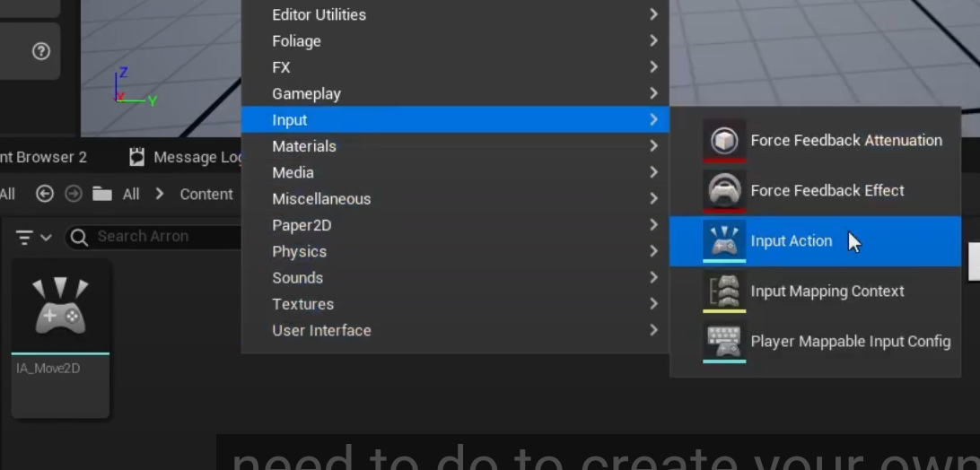980x470 pixels.
Task: Click the help question mark icon
Action: [41, 51]
